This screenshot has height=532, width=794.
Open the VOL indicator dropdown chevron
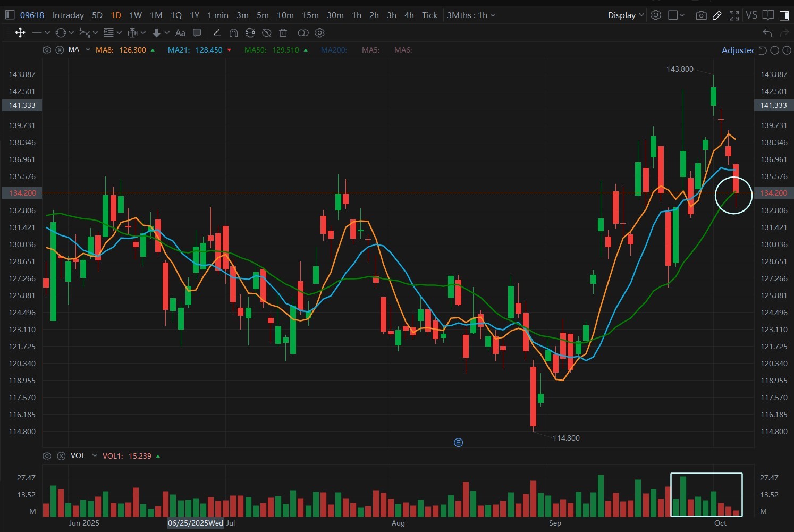tap(95, 456)
